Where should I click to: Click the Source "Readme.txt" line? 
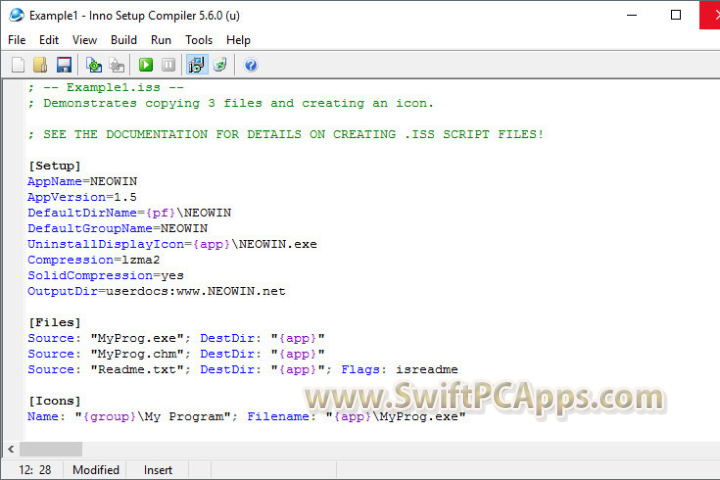[243, 369]
